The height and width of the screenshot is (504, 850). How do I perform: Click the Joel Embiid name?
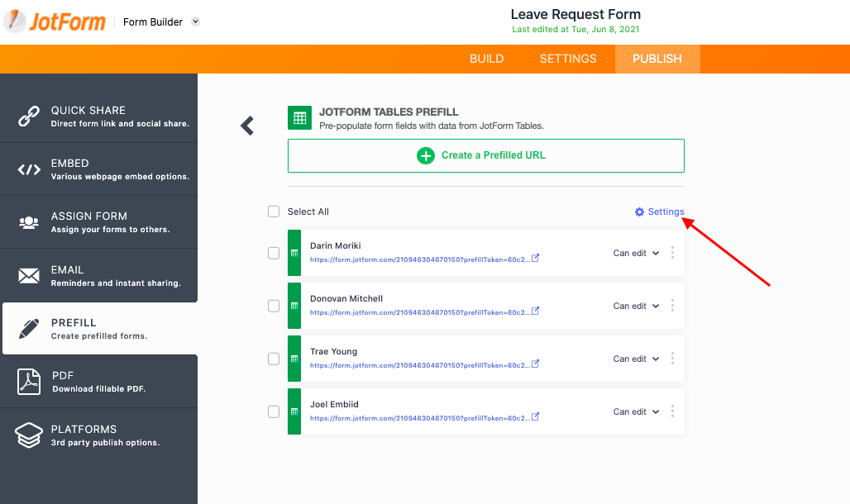coord(335,404)
